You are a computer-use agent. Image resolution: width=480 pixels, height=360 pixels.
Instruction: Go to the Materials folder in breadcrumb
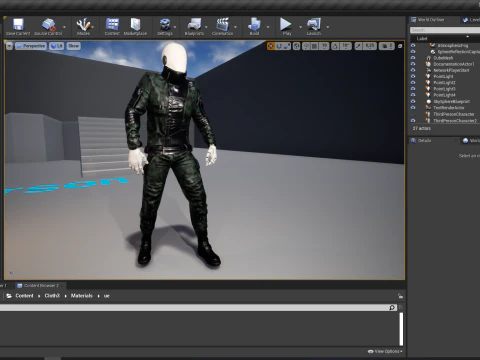point(82,296)
